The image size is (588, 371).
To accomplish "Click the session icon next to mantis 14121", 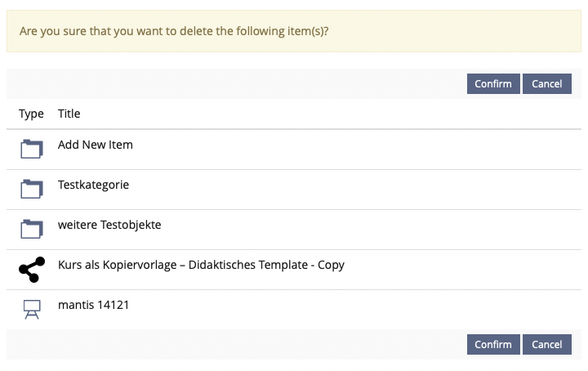I will (31, 309).
